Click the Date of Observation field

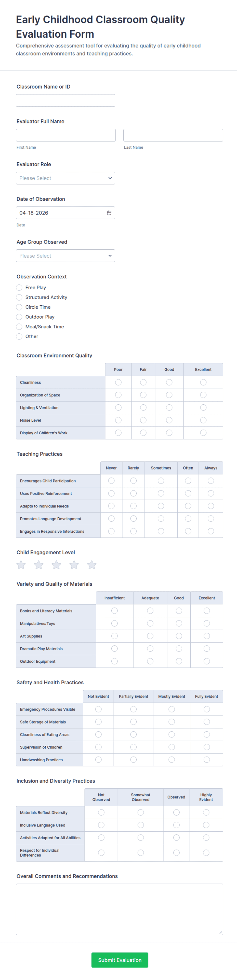[65, 213]
